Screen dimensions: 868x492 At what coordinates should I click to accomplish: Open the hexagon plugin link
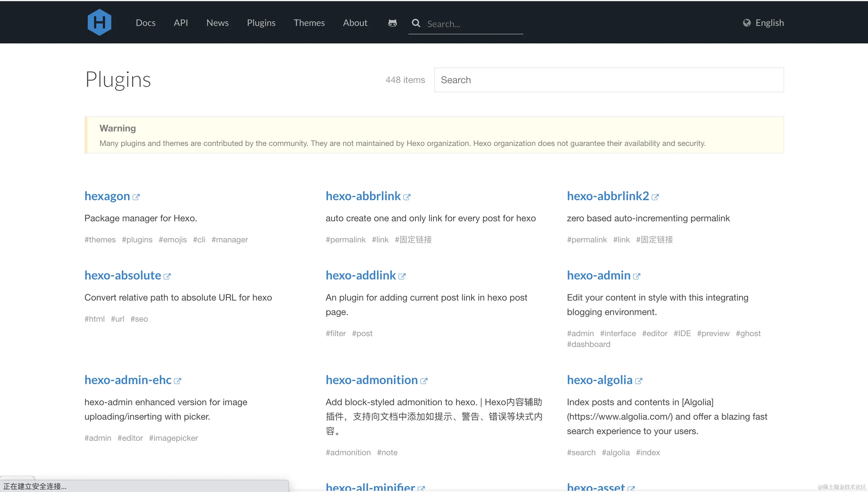(x=107, y=196)
